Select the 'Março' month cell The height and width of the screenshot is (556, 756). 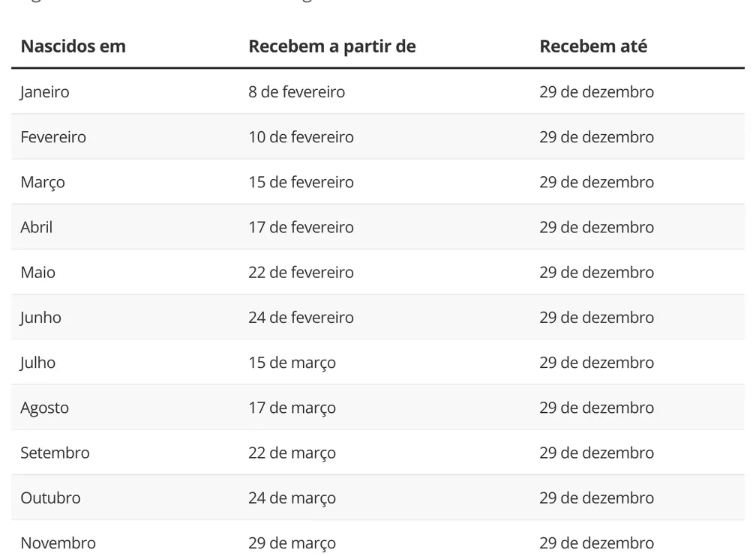pos(43,182)
